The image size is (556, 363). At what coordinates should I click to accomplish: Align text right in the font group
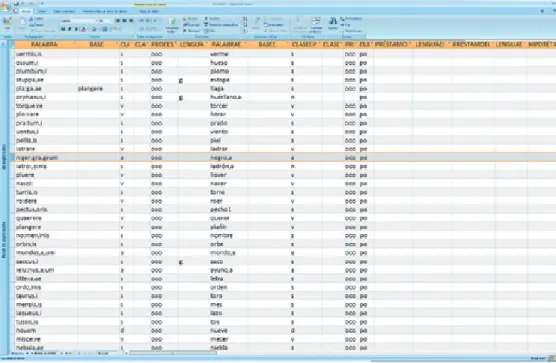coord(131,21)
